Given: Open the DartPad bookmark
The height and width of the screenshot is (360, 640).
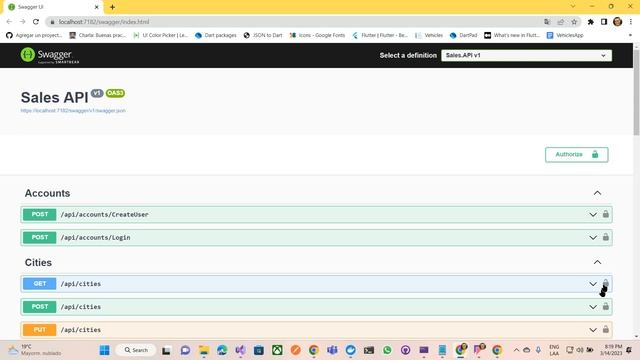Looking at the screenshot, I should tap(463, 36).
